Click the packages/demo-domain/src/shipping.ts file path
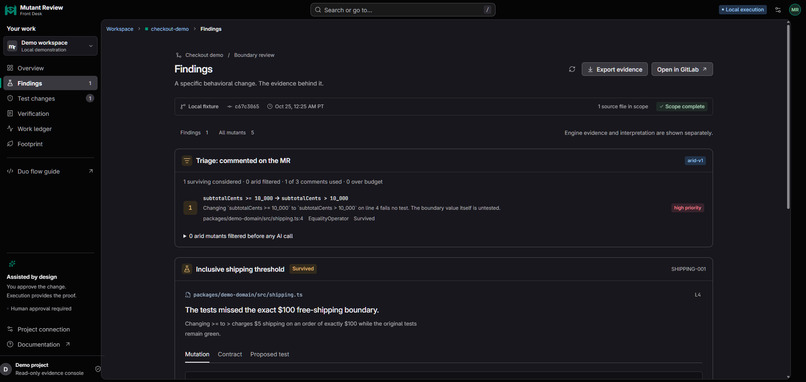The height and width of the screenshot is (382, 806). [248, 295]
